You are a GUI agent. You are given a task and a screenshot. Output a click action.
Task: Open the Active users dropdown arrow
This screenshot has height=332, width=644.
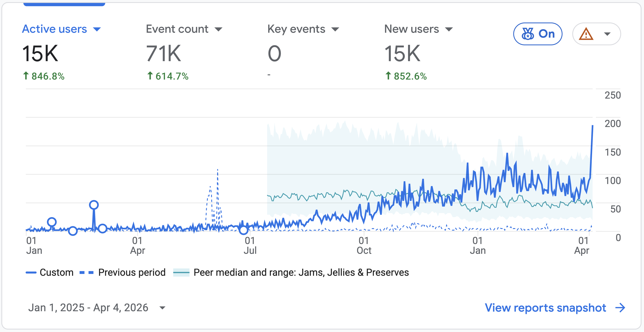97,30
